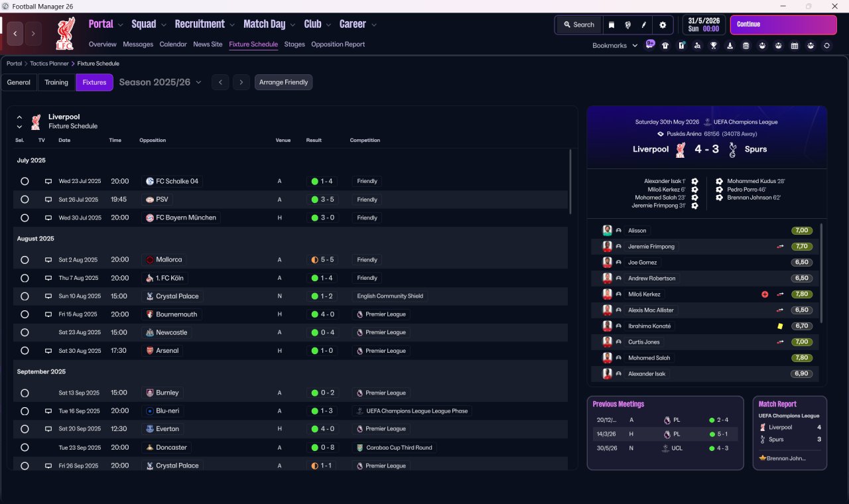The height and width of the screenshot is (504, 849).
Task: Select the FC Schalke 04 fixture radio button
Action: tap(25, 181)
